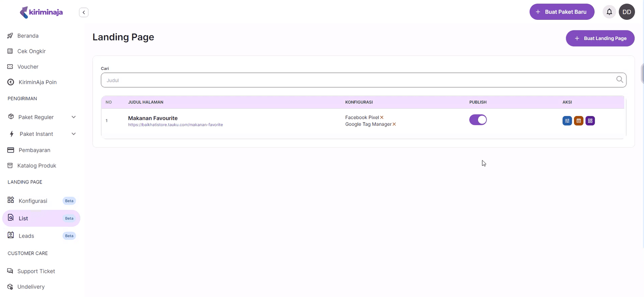Open Konfigurasi in the sidebar
Image resolution: width=644 pixels, height=297 pixels.
(x=33, y=201)
